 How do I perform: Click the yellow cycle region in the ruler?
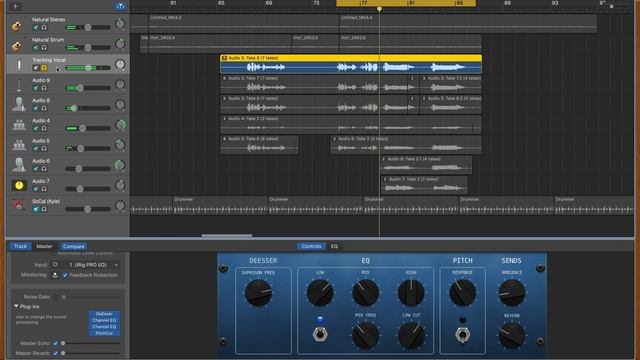click(x=406, y=3)
